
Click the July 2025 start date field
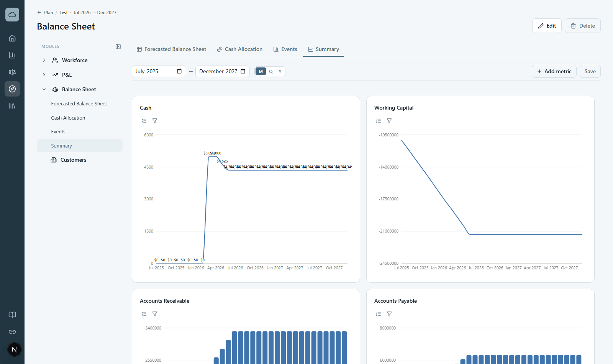pyautogui.click(x=159, y=71)
